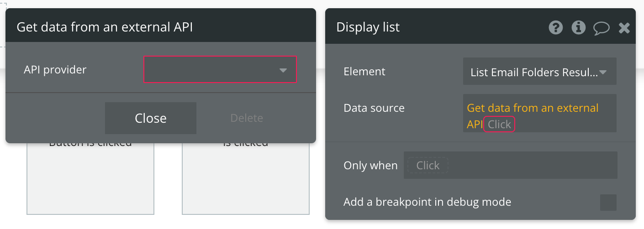Expand the API provider dropdown

click(x=220, y=70)
